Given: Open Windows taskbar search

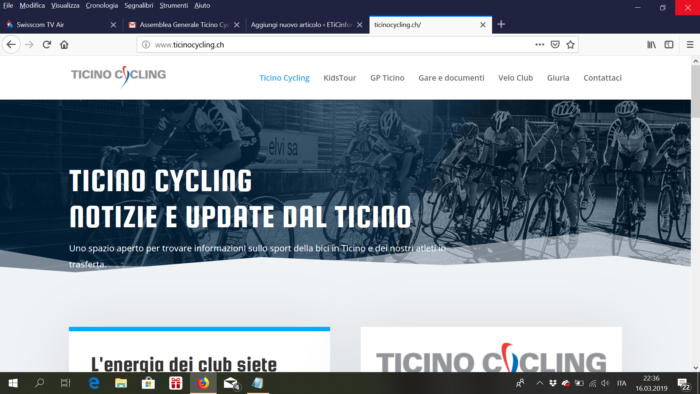Looking at the screenshot, I should click(x=39, y=383).
